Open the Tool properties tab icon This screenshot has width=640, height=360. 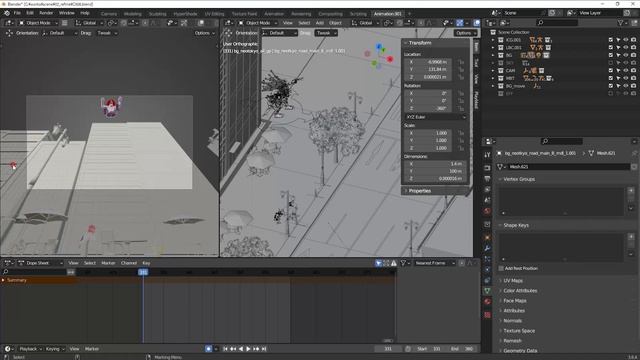coord(487,155)
